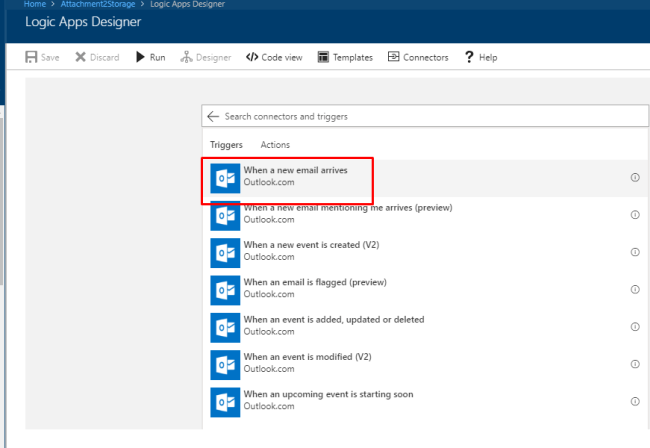Screen dimensions: 650x448
Task: Click the Help label in the toolbar
Action: (x=488, y=58)
